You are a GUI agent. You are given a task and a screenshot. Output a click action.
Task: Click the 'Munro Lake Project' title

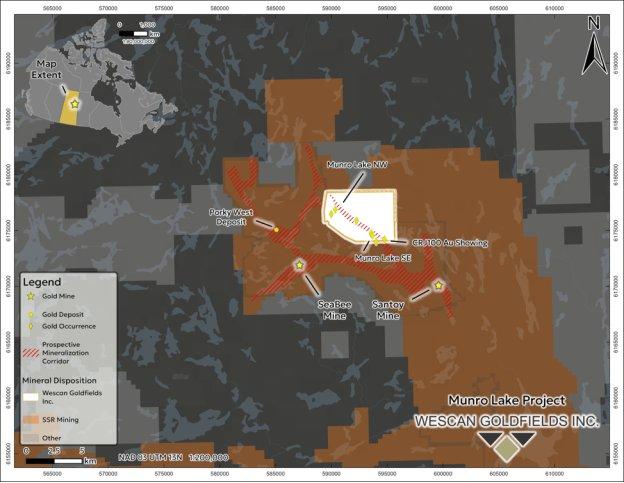click(x=507, y=401)
